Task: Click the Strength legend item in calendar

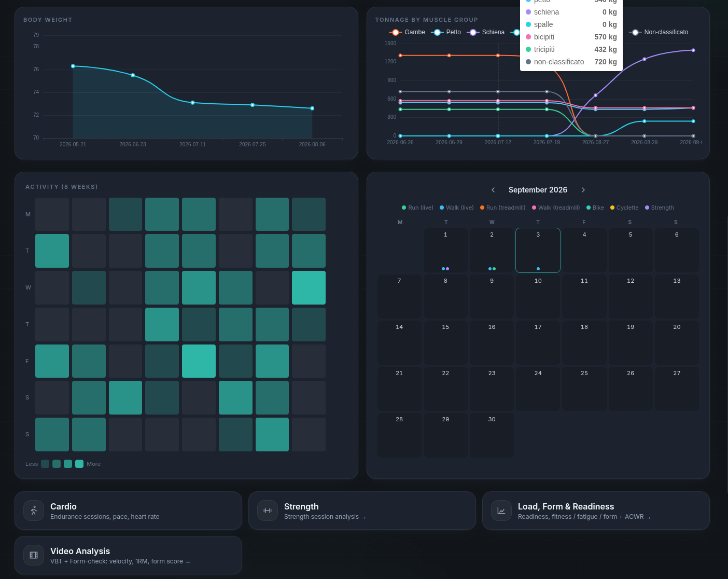Action: coord(660,208)
